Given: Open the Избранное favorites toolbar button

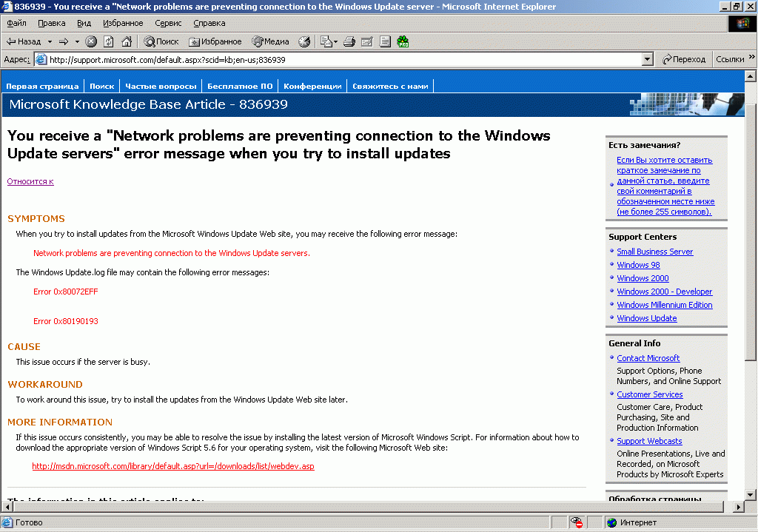Looking at the screenshot, I should click(x=215, y=41).
